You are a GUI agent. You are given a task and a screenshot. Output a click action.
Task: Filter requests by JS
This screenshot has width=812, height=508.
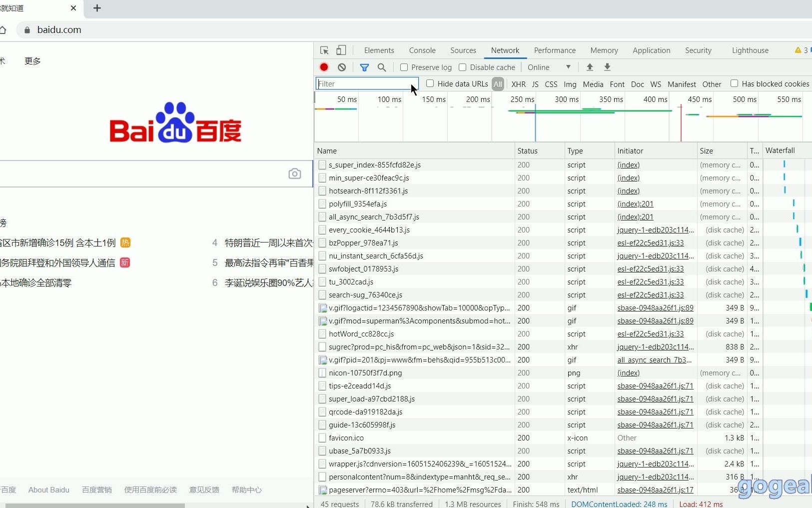click(535, 84)
